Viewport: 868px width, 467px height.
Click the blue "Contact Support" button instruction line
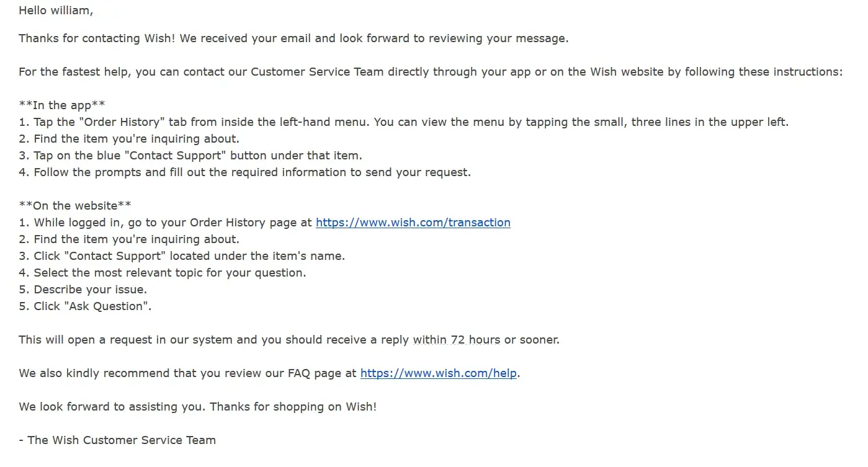190,156
